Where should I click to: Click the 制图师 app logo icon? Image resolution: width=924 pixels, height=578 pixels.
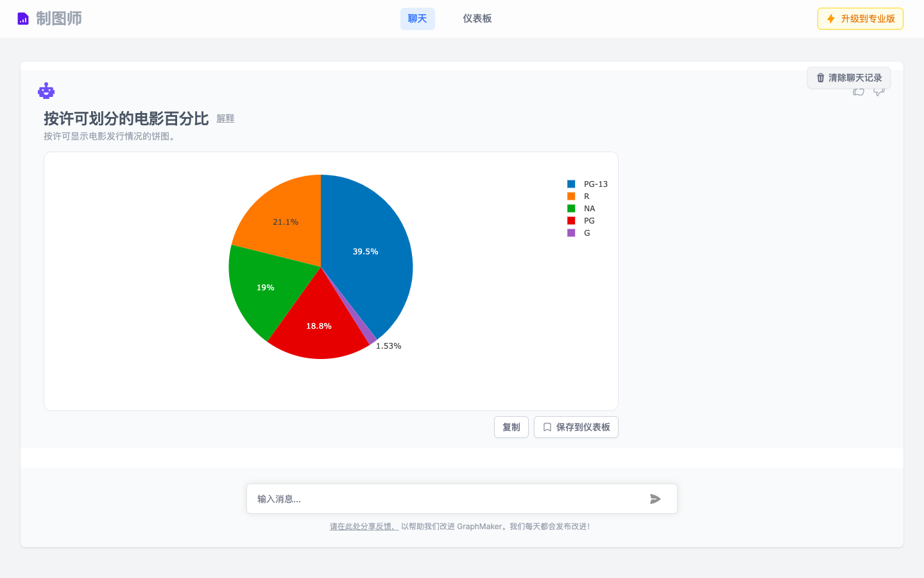23,18
